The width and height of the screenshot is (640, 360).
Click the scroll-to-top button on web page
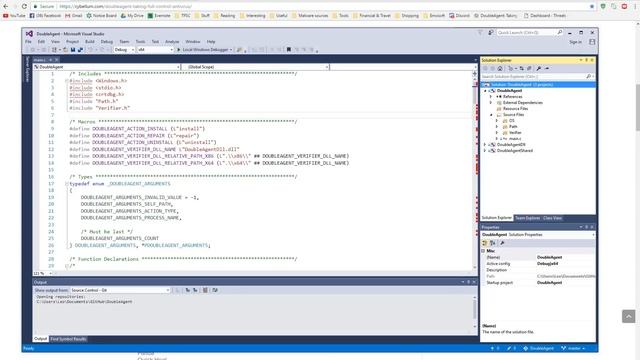tap(629, 316)
